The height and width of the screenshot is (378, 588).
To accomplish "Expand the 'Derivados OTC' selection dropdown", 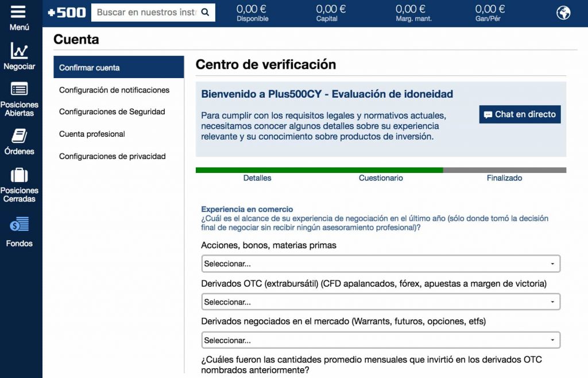I will 380,302.
